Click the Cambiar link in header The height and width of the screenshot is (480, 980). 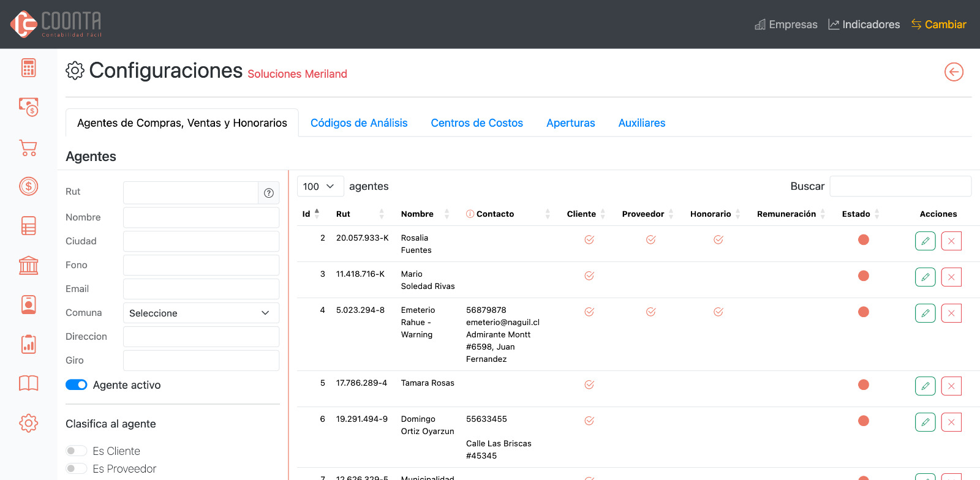(x=938, y=24)
